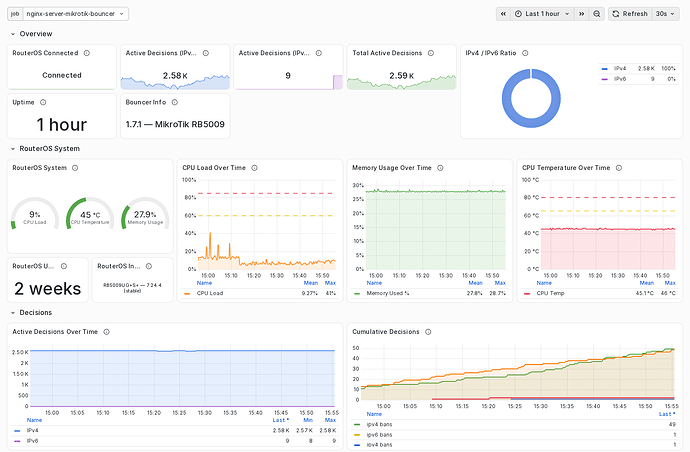
Task: Toggle CPU Load legend series
Action: (210, 294)
